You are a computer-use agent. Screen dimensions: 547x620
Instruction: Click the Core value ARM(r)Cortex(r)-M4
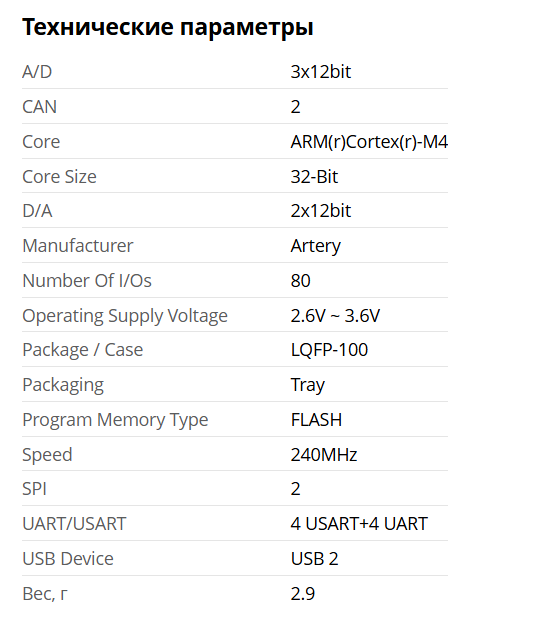click(x=369, y=142)
